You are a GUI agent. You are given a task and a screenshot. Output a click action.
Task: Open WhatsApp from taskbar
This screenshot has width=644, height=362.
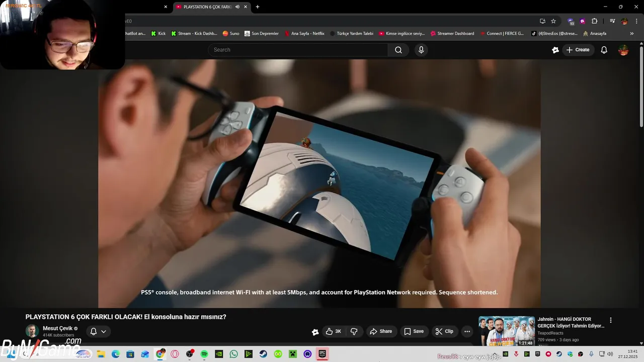click(233, 354)
